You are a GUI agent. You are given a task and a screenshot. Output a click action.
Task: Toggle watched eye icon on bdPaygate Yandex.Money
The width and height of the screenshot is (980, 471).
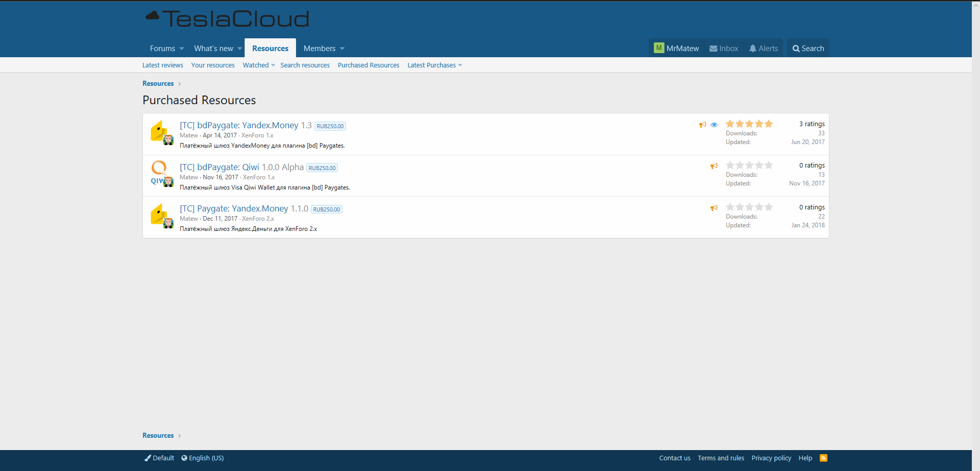[x=714, y=125]
